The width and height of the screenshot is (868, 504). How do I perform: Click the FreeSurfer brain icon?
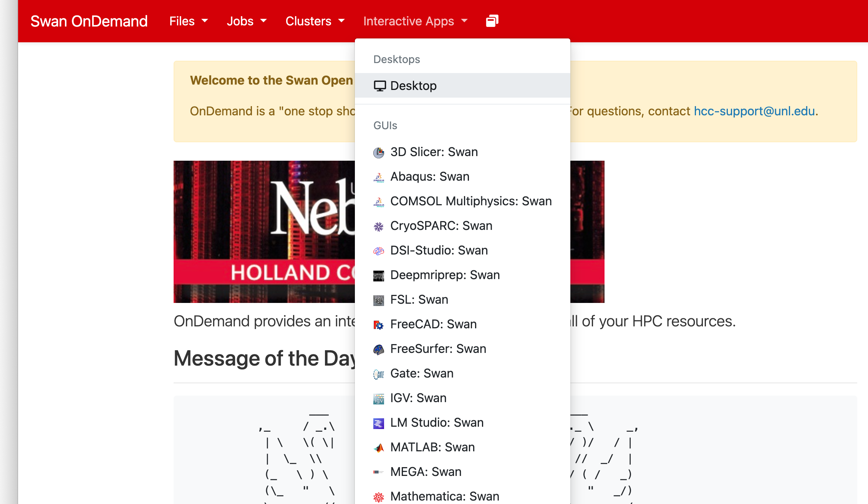click(x=379, y=349)
